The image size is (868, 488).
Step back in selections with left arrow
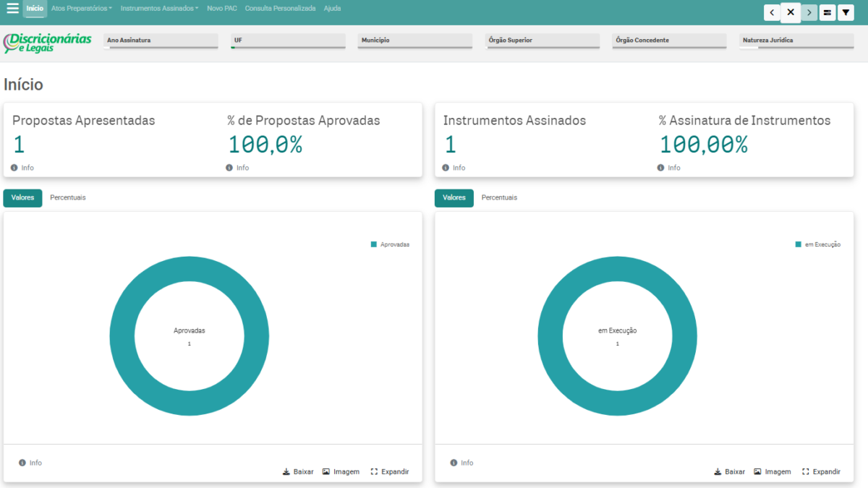773,12
